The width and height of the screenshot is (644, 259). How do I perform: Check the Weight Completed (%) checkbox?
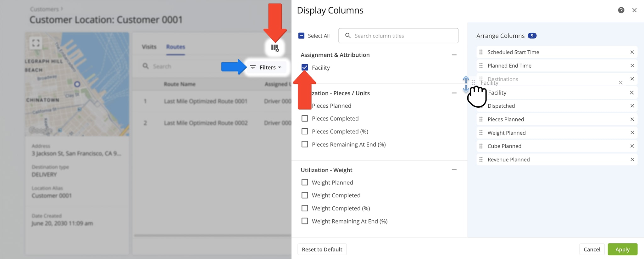click(x=305, y=208)
